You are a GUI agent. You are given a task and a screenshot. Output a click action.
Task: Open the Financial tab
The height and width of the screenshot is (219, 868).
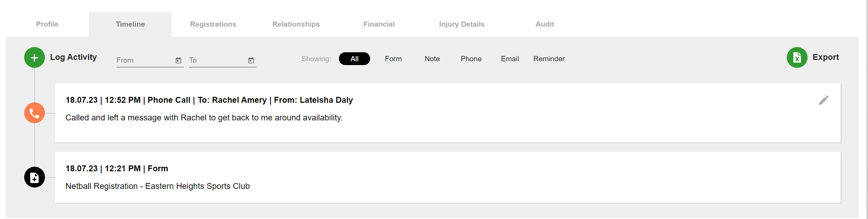[x=379, y=24]
